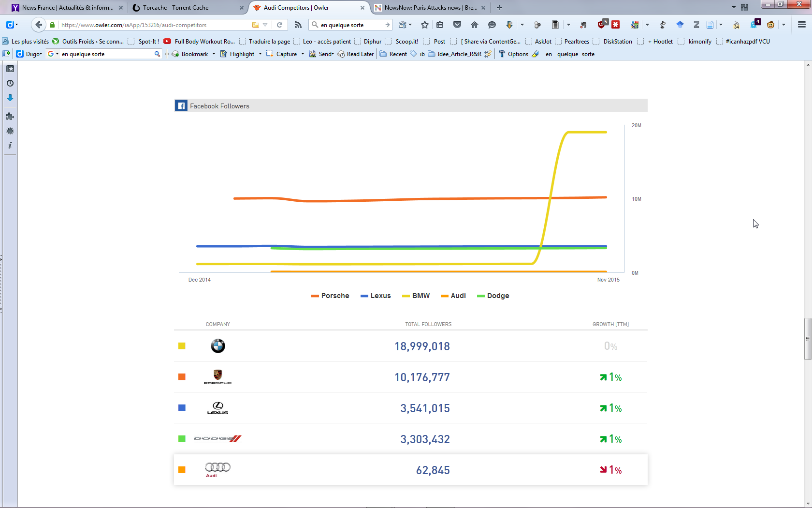Expand the Highlight dropdown arrow
The width and height of the screenshot is (812, 508).
260,54
